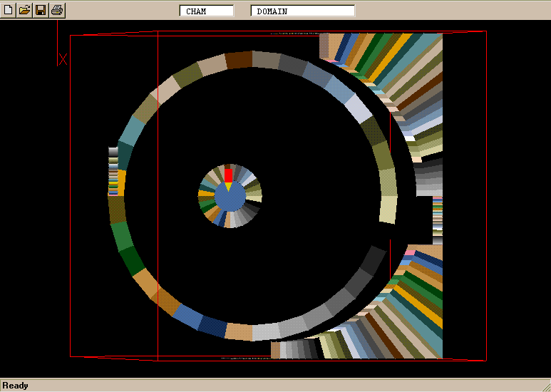Open a file with the folder icon

click(x=25, y=10)
